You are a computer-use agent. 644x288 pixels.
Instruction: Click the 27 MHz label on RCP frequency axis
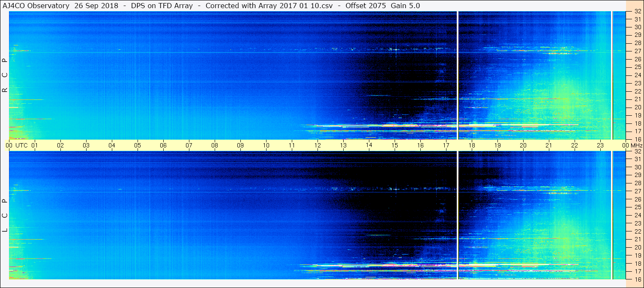[638, 51]
